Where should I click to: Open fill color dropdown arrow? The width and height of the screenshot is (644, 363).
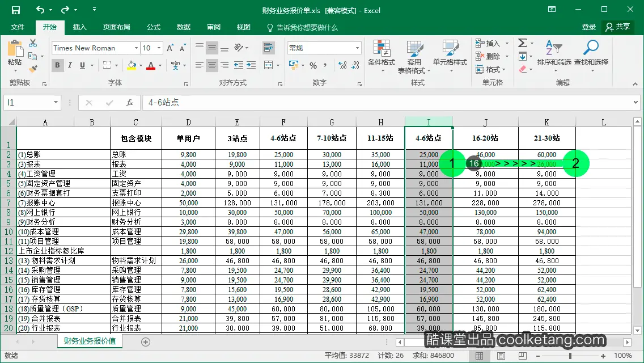[x=141, y=65]
